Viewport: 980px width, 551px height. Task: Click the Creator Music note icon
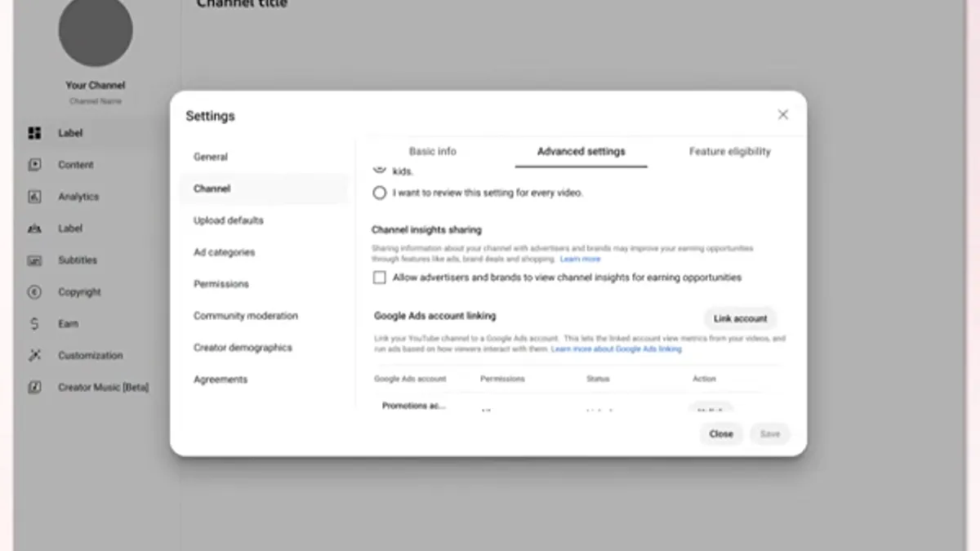pos(34,388)
